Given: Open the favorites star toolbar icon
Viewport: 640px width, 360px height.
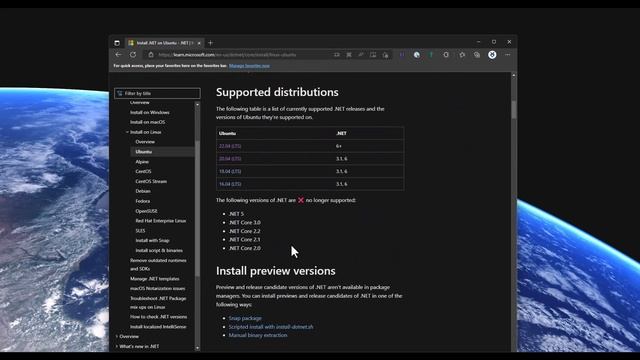Looking at the screenshot, I should pyautogui.click(x=462, y=55).
